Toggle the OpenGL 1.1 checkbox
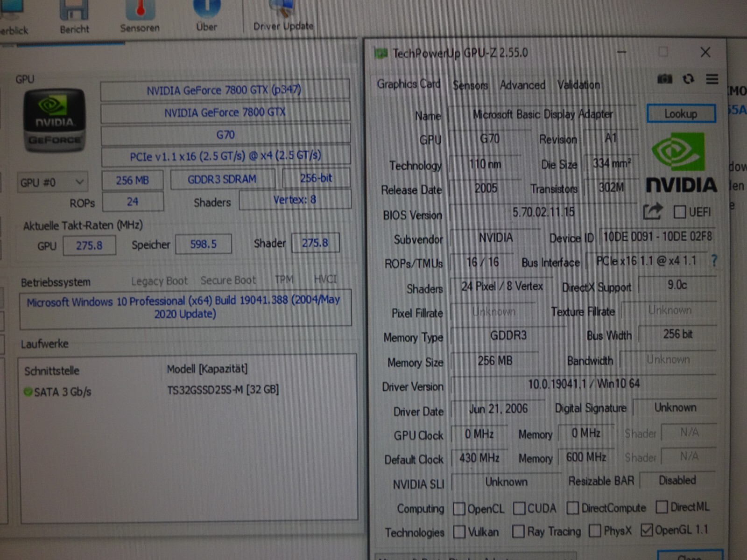747x560 pixels. click(647, 530)
